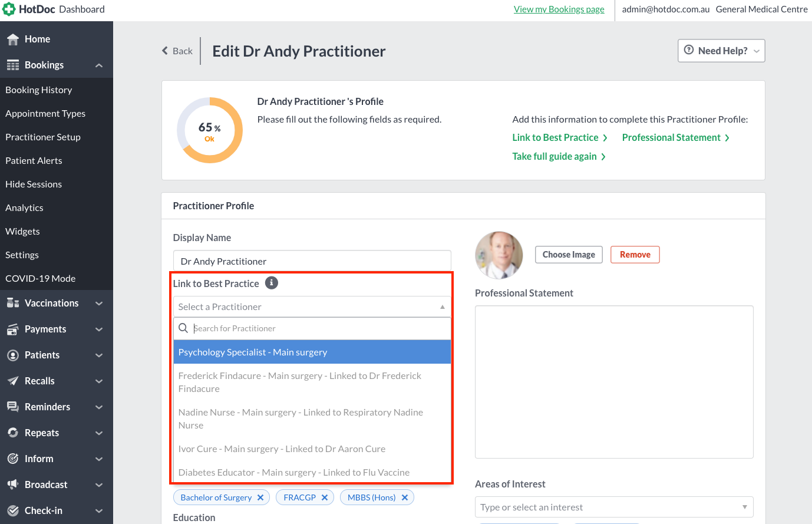Expand the Check-in menu section
Image resolution: width=812 pixels, height=524 pixels.
coord(99,511)
